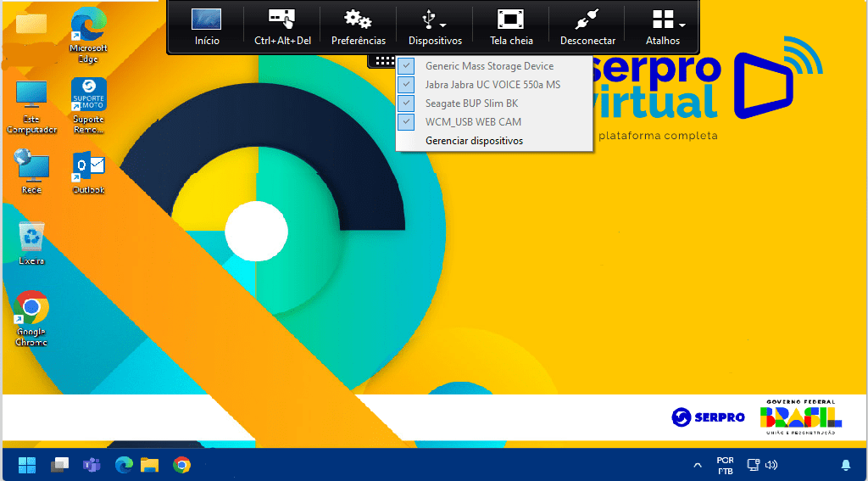Send Ctrl+Alt+Del to remote desktop
868x481 pixels.
pyautogui.click(x=282, y=26)
